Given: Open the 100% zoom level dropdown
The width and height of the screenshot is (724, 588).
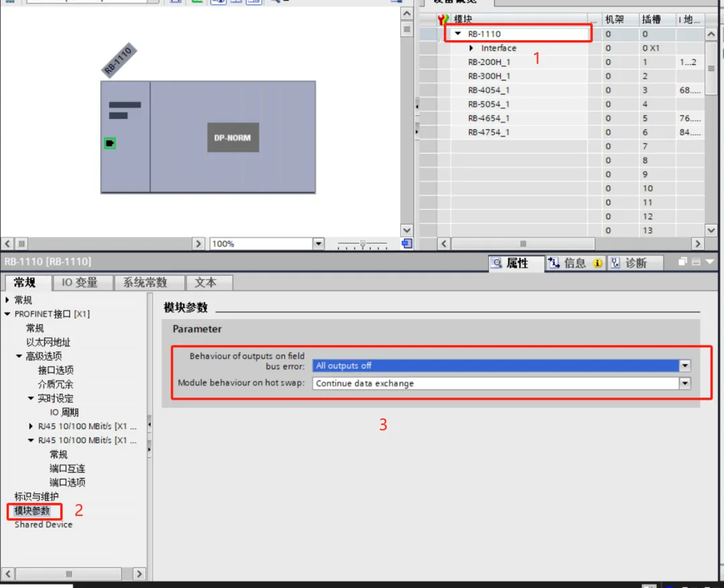Looking at the screenshot, I should click(x=318, y=244).
